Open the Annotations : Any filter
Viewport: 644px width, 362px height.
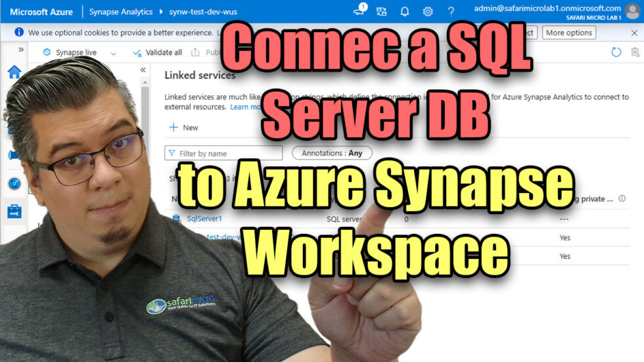pos(332,153)
